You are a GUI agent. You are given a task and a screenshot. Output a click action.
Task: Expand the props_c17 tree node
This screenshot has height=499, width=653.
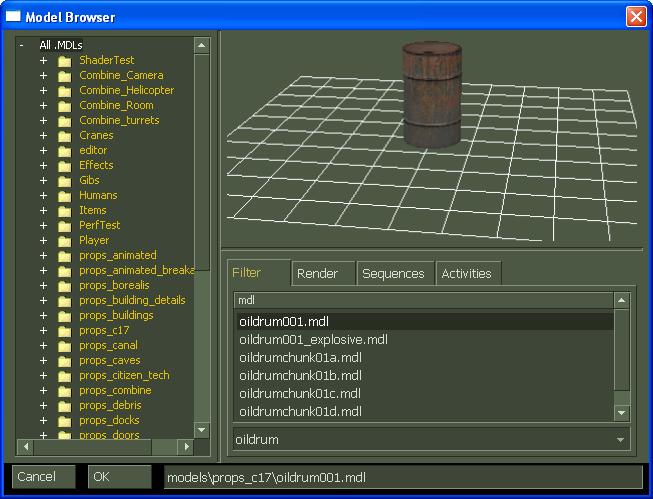click(43, 330)
